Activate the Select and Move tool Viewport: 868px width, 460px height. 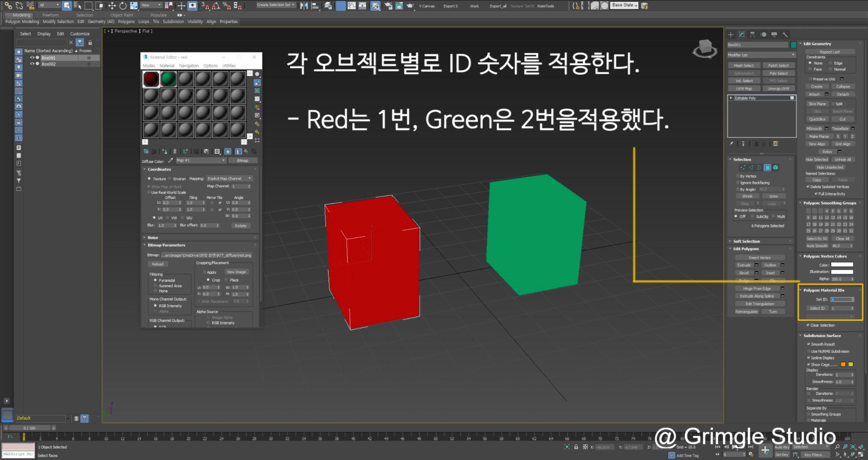point(112,6)
